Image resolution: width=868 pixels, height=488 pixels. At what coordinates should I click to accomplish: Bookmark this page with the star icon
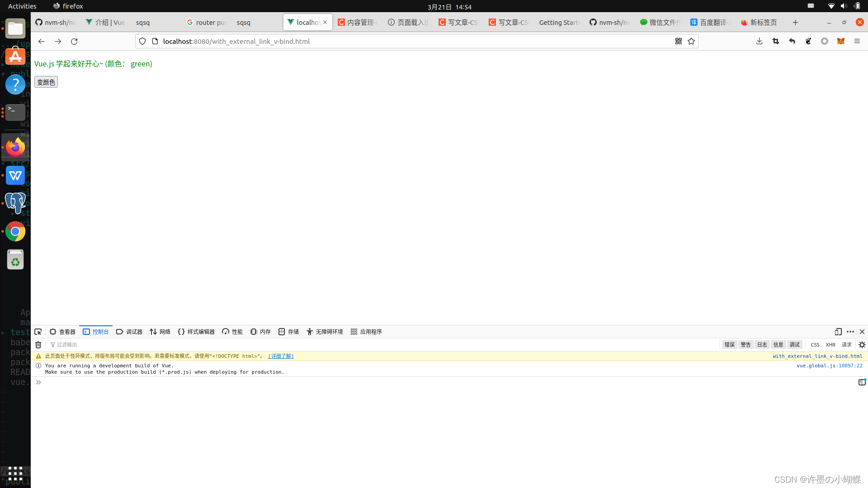pos(691,41)
